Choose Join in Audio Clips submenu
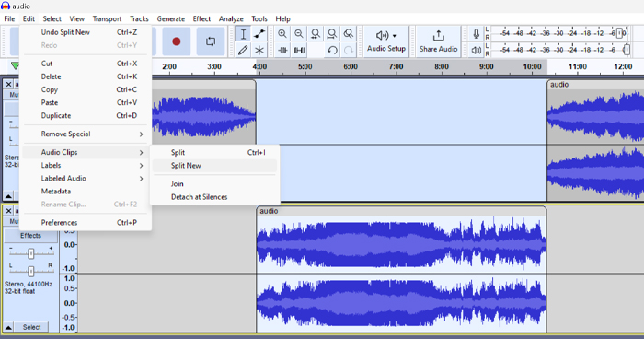644x339 pixels. (x=214, y=184)
